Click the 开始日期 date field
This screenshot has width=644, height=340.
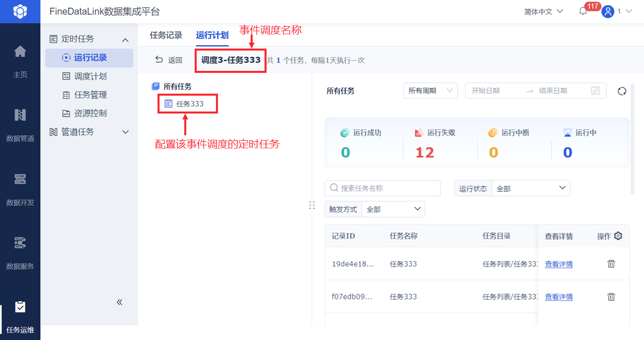click(x=485, y=91)
